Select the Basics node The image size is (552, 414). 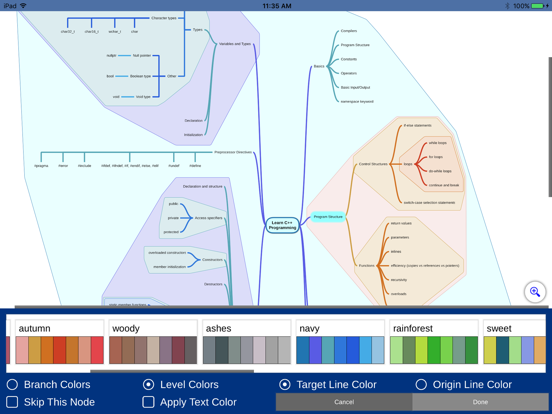click(319, 66)
